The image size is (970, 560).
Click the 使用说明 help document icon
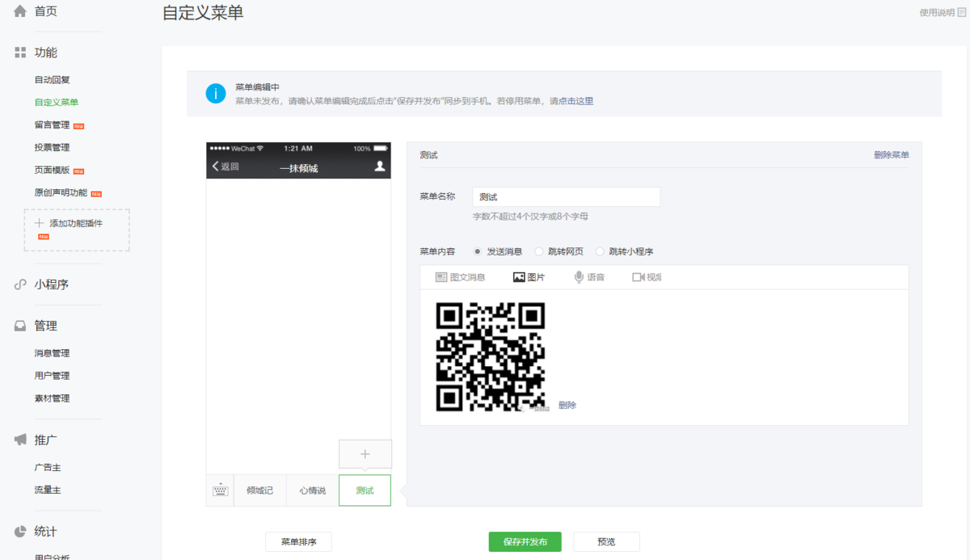[x=962, y=12]
